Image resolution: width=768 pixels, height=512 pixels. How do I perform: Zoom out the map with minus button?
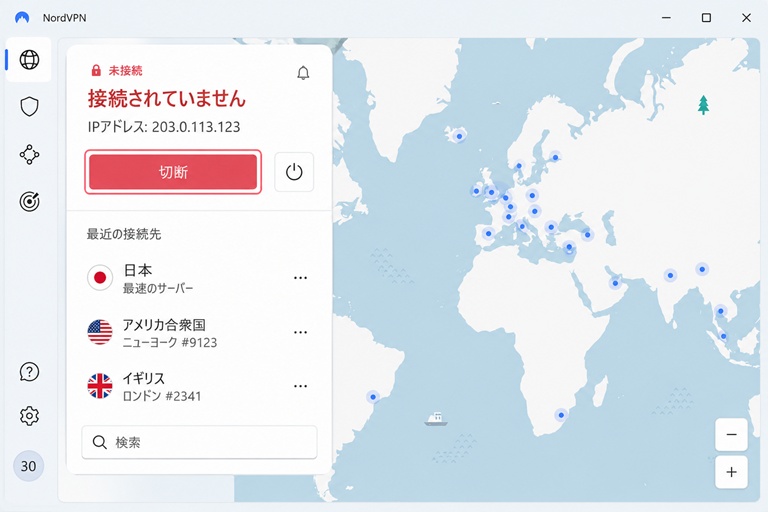click(731, 435)
